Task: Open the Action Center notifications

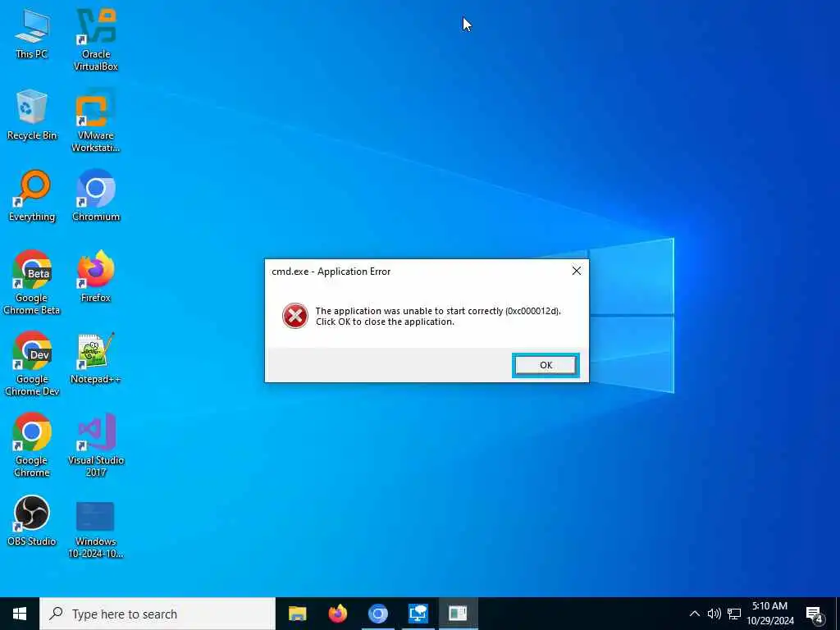Action: click(815, 614)
